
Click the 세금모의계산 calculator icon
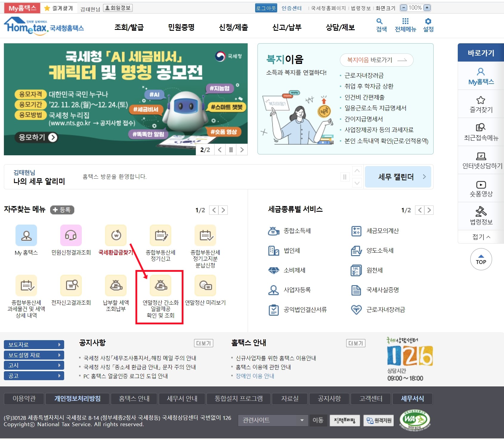coord(356,231)
